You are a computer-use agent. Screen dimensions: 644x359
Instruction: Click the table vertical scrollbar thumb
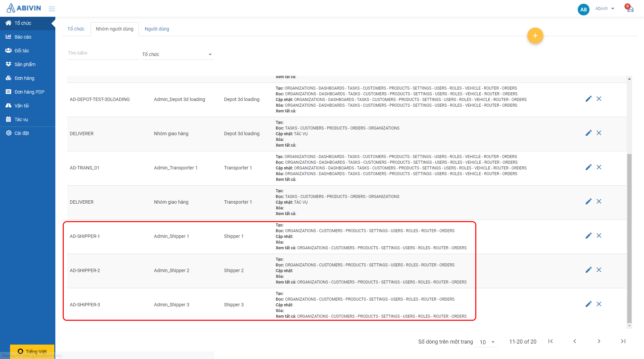629,238
